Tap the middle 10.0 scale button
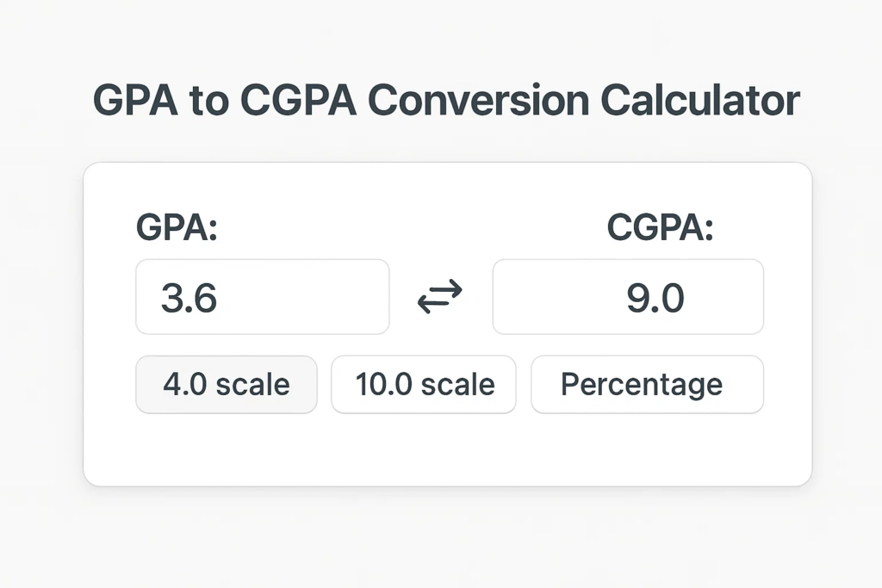The width and height of the screenshot is (882, 588). 424,385
